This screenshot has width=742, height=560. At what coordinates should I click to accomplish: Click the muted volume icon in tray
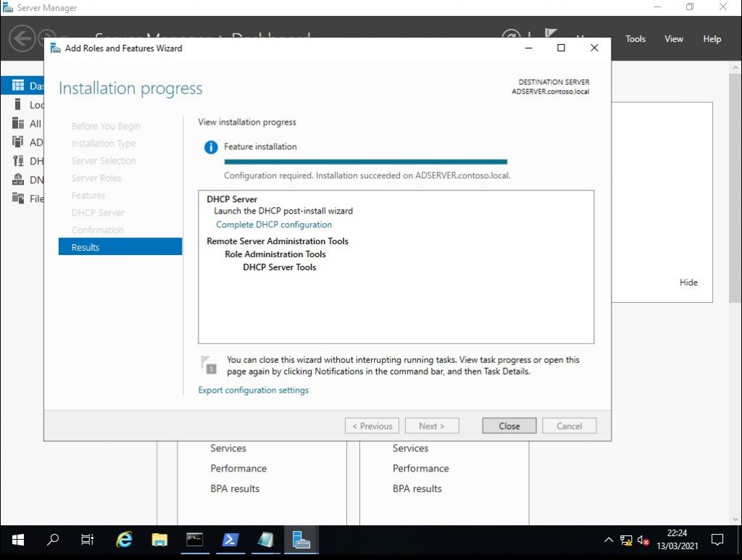pos(643,540)
